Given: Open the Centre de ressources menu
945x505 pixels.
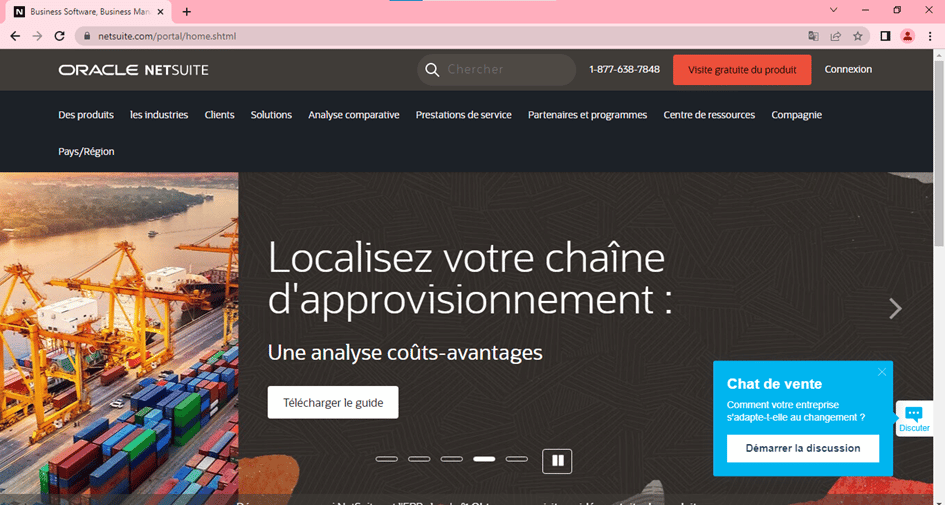Looking at the screenshot, I should pos(709,115).
